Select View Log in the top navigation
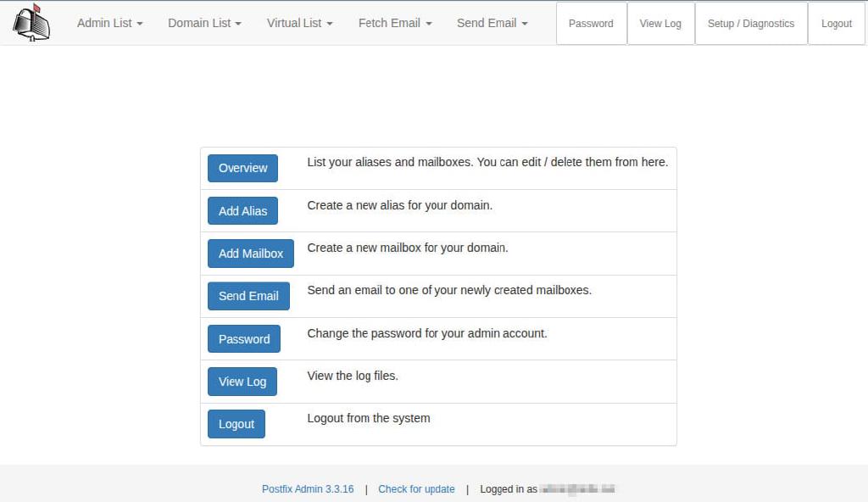Screen dimensions: 868x502 click(x=660, y=23)
